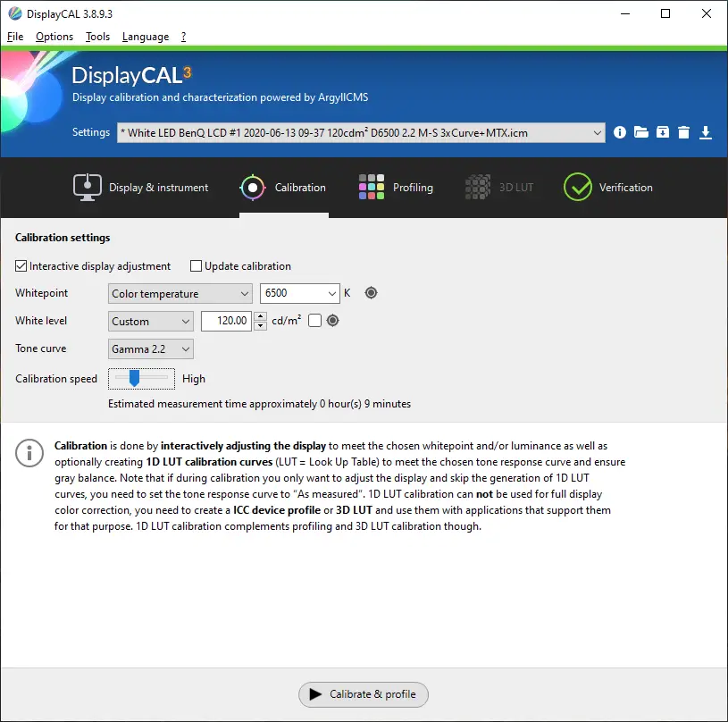The height and width of the screenshot is (722, 728).
Task: Open the Tools menu
Action: point(97,37)
